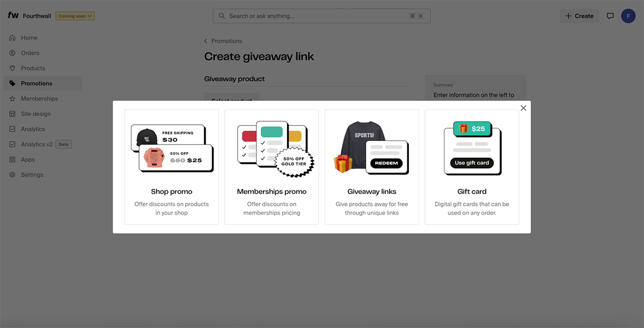The height and width of the screenshot is (328, 644).
Task: Select Promotions in the sidebar
Action: [x=36, y=84]
